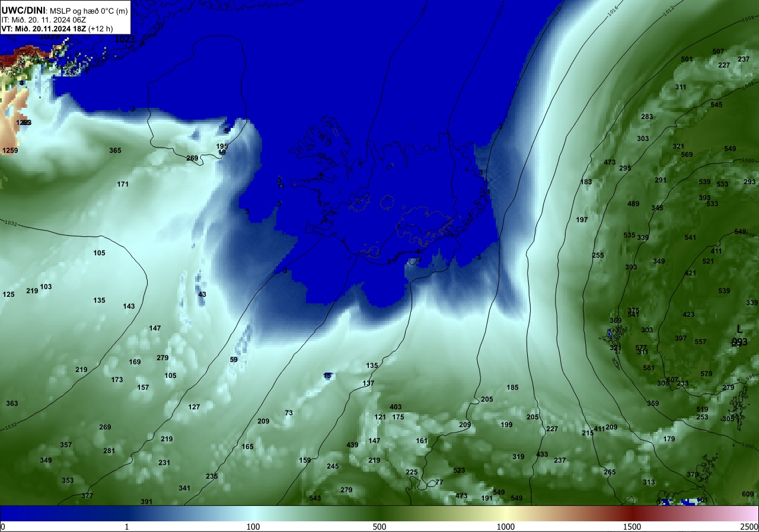759x532 pixels.
Task: Select the 143 height value
Action: [x=129, y=306]
